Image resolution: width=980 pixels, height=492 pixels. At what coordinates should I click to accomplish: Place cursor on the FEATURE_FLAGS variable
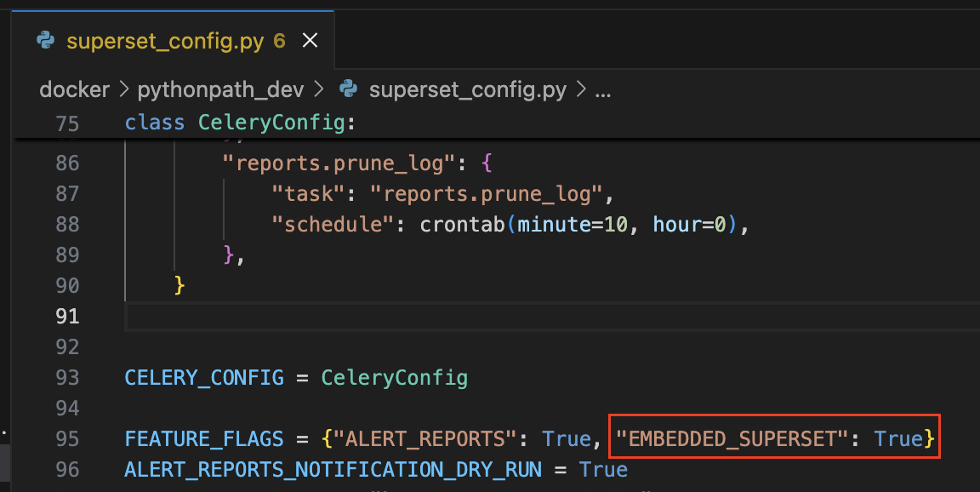click(x=203, y=438)
